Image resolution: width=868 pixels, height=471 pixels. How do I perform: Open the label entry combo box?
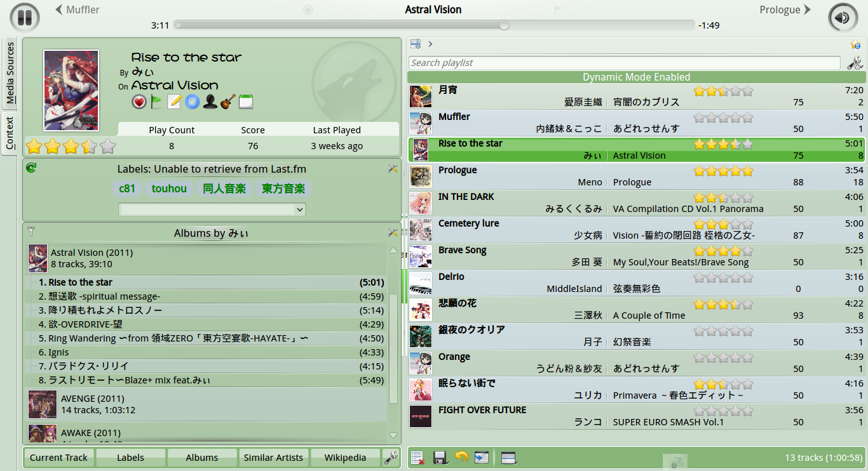pyautogui.click(x=212, y=209)
